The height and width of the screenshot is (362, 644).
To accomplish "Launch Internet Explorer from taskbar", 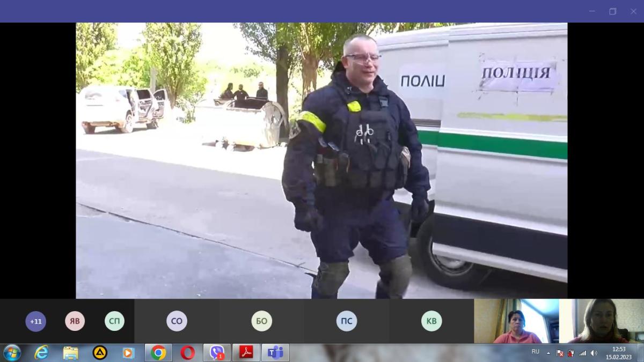I will [41, 352].
